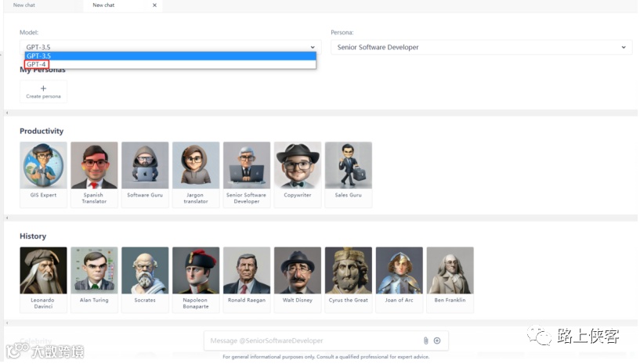Switch to the first New chat tab
The image size is (640, 364).
[24, 5]
